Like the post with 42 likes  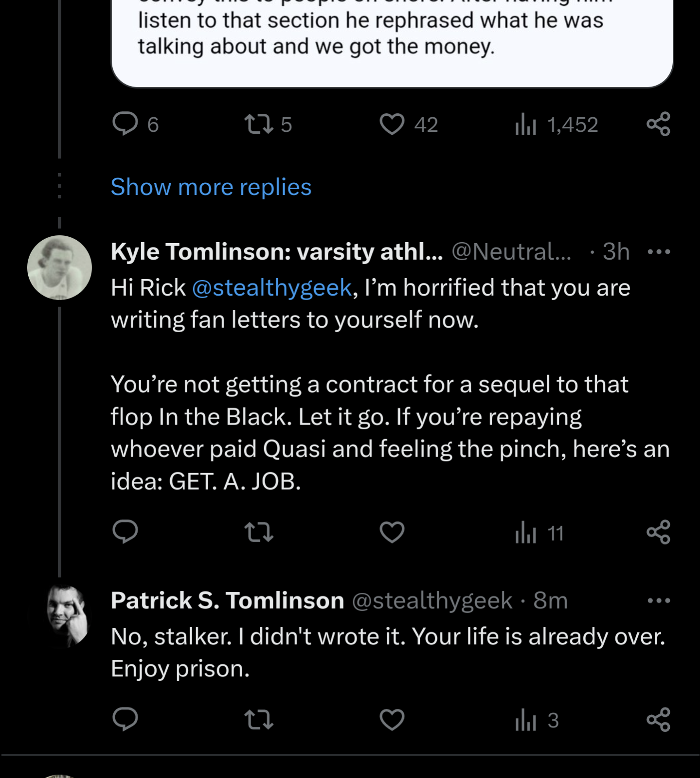click(392, 124)
